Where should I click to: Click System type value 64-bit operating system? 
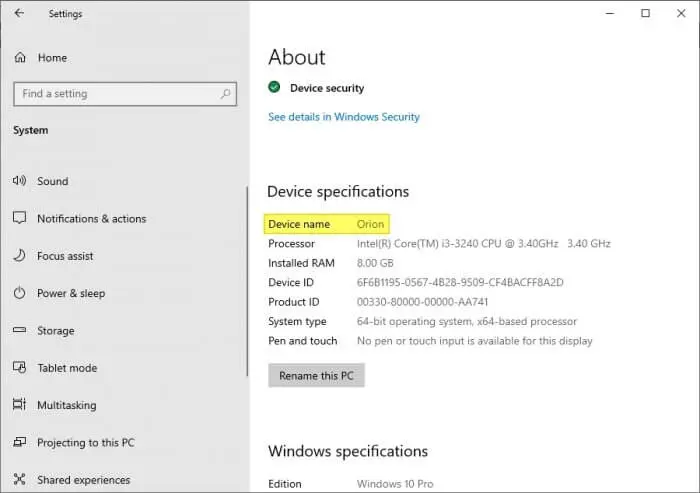click(467, 322)
